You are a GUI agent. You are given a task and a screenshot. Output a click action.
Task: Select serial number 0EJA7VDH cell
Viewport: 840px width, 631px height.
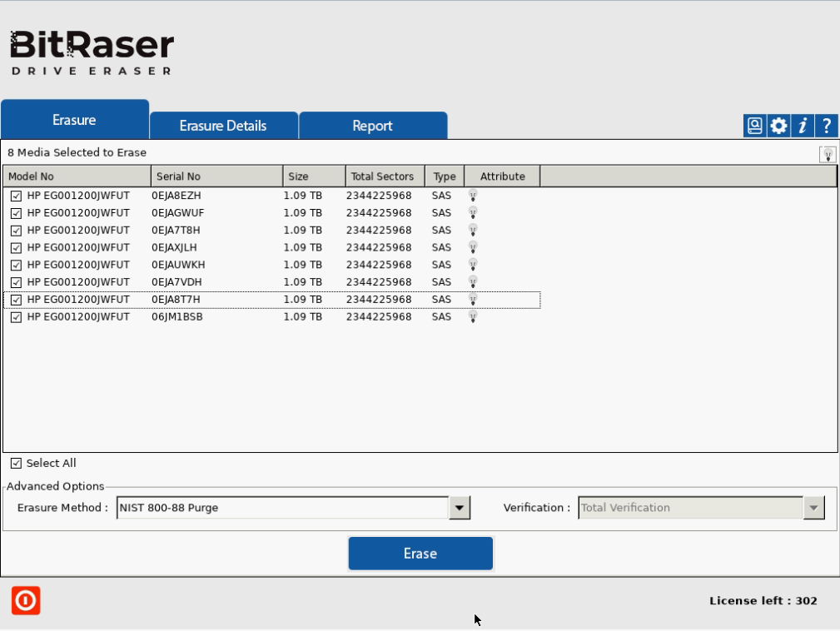[x=176, y=281]
